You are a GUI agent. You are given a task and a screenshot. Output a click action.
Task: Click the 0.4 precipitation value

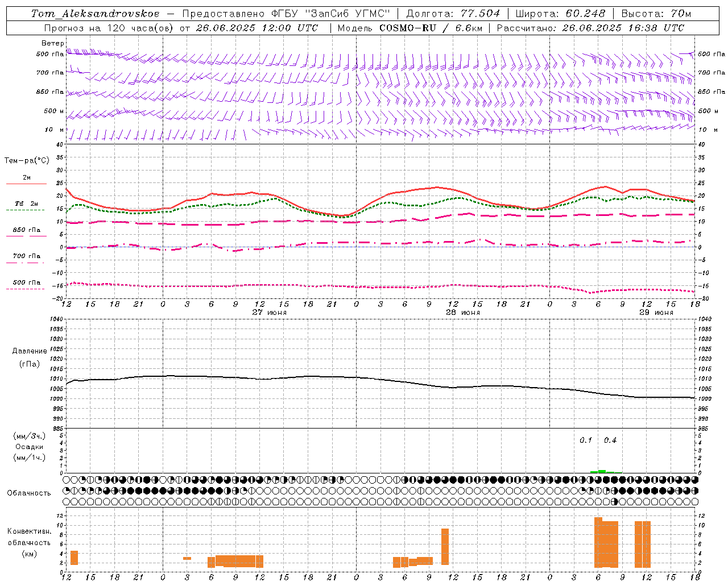pyautogui.click(x=610, y=440)
